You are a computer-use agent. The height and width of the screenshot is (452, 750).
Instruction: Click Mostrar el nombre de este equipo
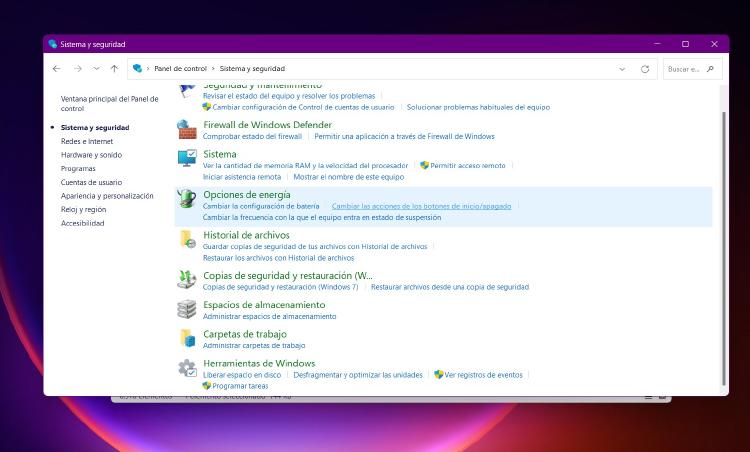pyautogui.click(x=349, y=177)
